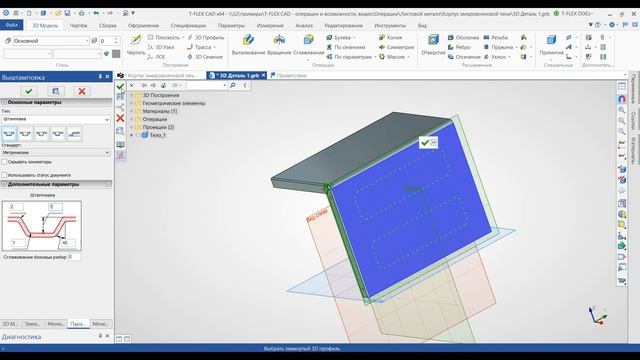Switch to the Пара... bottom panel tab
The height and width of the screenshot is (360, 640).
point(78,324)
